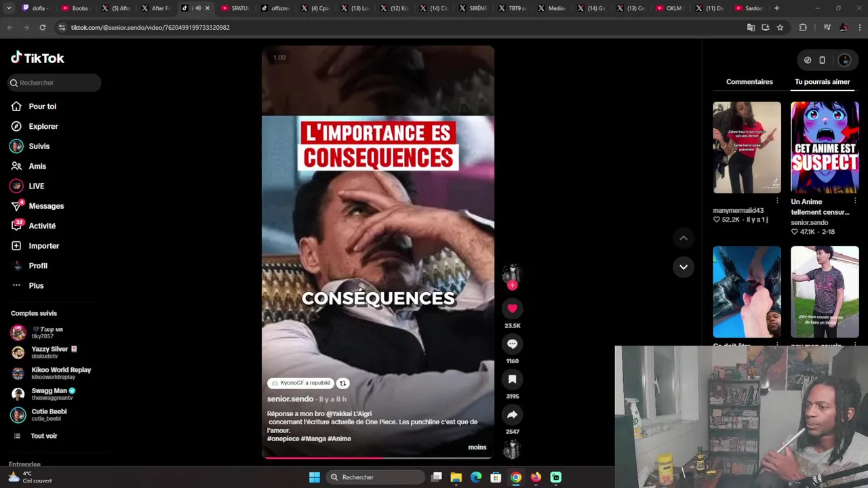Open options for manymermaiid43 video
The image size is (868, 488).
point(777,201)
